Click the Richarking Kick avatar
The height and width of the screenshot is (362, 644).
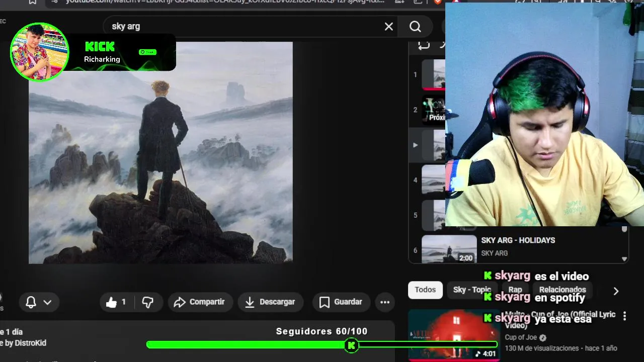[x=39, y=52]
